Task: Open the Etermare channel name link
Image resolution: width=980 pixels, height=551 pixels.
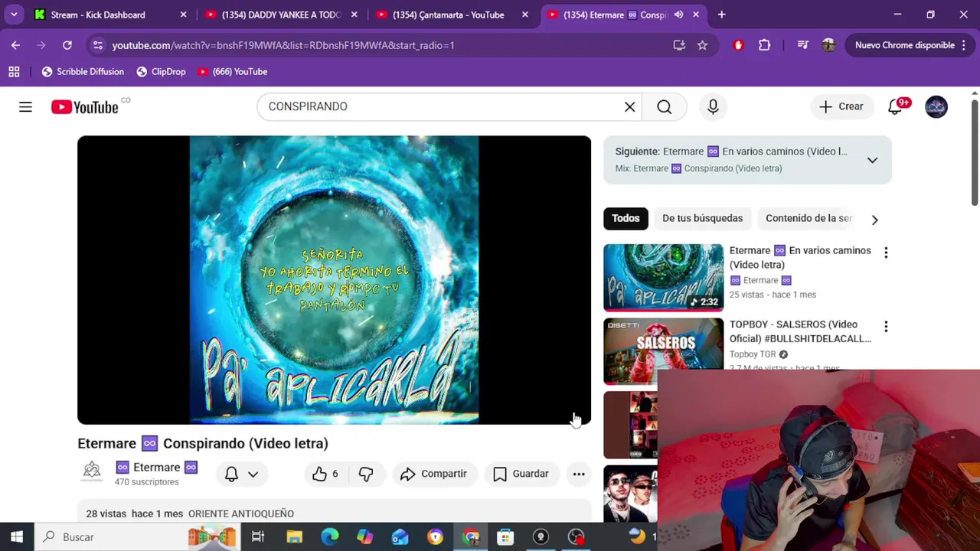Action: [x=156, y=468]
